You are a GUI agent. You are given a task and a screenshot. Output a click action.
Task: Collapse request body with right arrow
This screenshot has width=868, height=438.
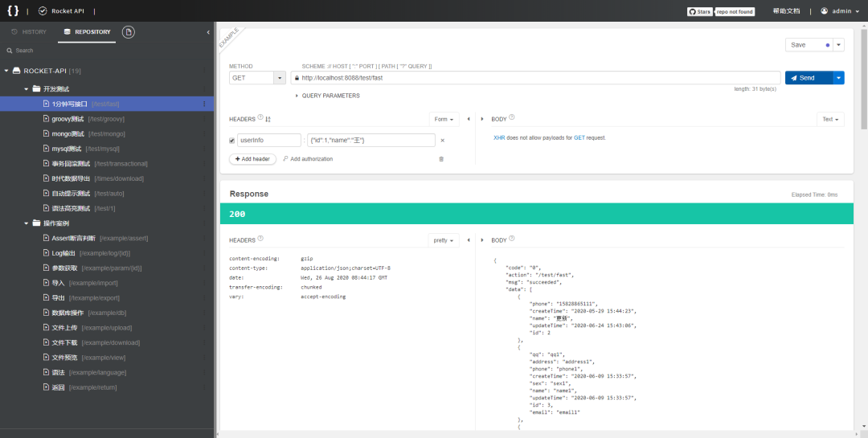(482, 119)
